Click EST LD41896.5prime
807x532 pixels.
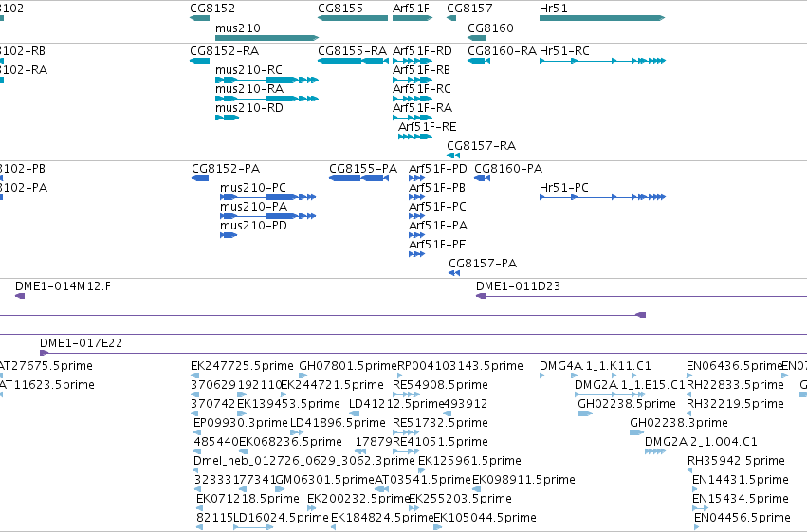tap(297, 432)
